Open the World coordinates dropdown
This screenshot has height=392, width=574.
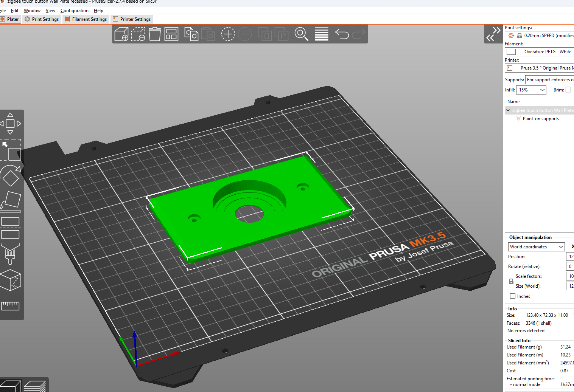536,247
